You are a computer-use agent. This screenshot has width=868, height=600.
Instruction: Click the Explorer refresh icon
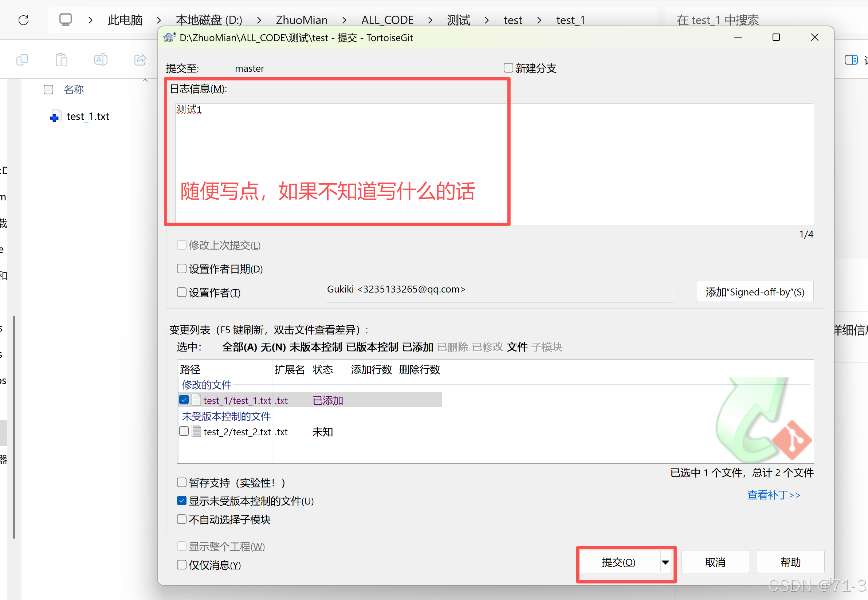23,20
